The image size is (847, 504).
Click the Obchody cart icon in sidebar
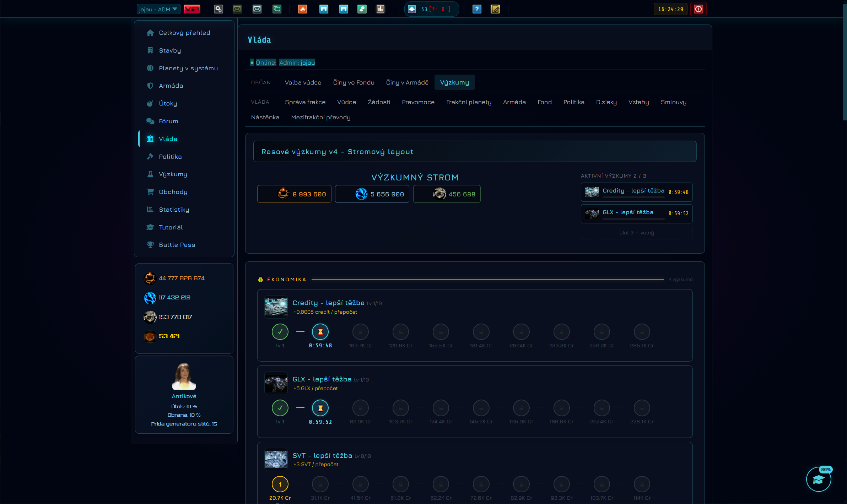pyautogui.click(x=150, y=192)
